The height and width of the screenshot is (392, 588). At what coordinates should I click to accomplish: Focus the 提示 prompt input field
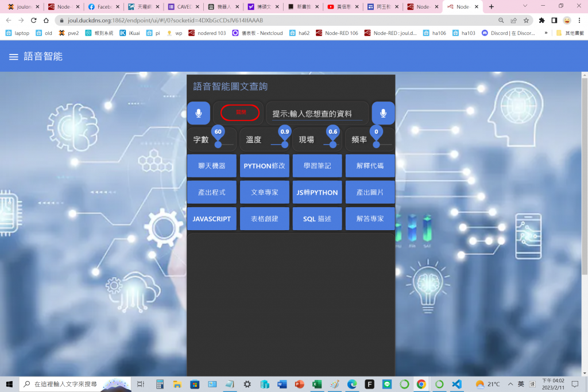pos(317,114)
